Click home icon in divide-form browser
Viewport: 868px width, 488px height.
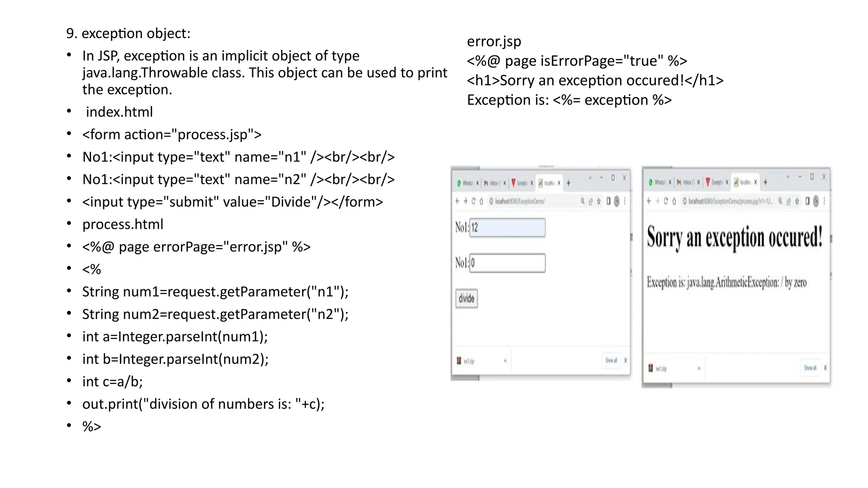pos(481,202)
